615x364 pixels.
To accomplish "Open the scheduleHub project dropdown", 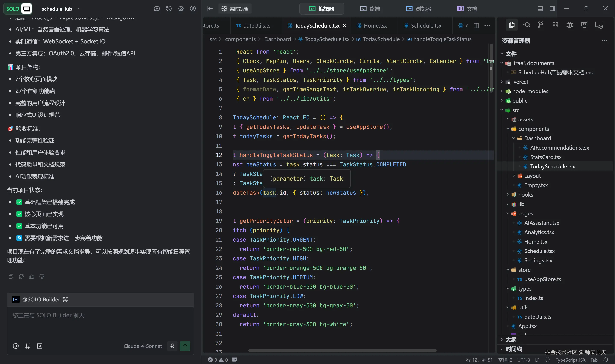I will (x=78, y=9).
